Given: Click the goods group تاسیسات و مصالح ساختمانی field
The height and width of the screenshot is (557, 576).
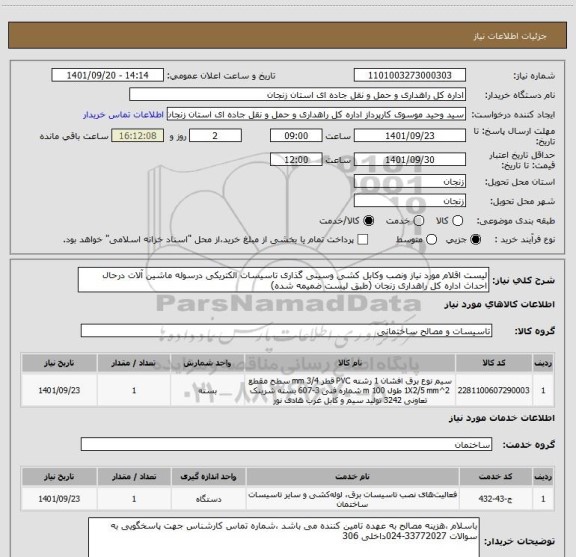Looking at the screenshot, I should point(286,331).
